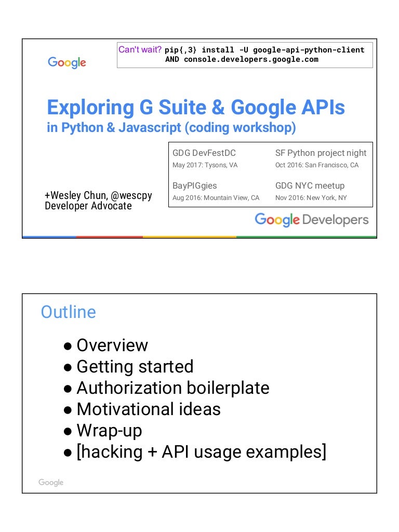
Task: Click the "Exploring G Suite & Google APIs" title
Action: click(195, 108)
